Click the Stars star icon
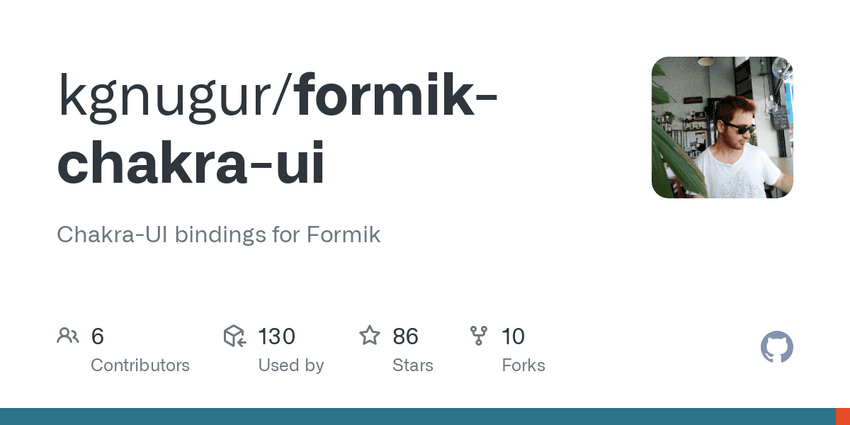Viewport: 850px width, 425px height. pyautogui.click(x=370, y=336)
